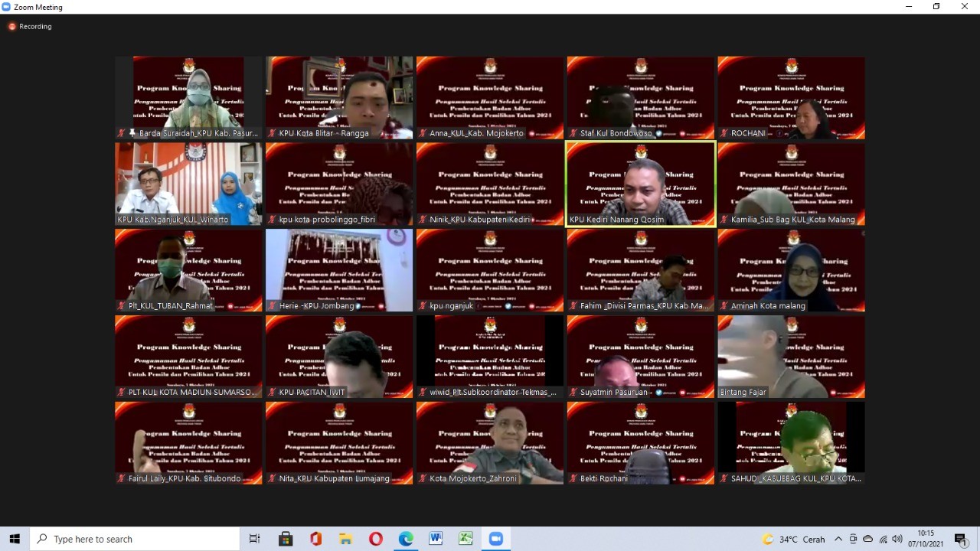Open the Microsoft Office taskbar icon

click(x=315, y=539)
